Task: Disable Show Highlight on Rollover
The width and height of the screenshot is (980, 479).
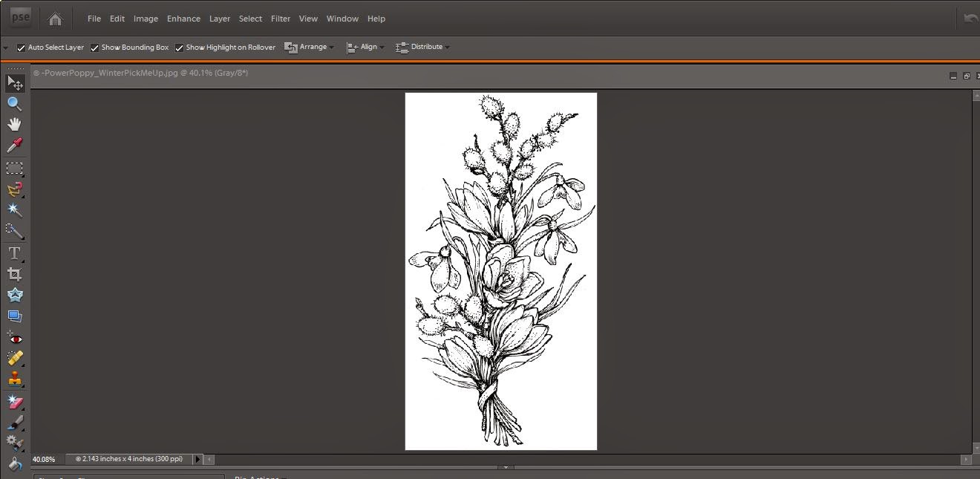Action: click(x=180, y=48)
